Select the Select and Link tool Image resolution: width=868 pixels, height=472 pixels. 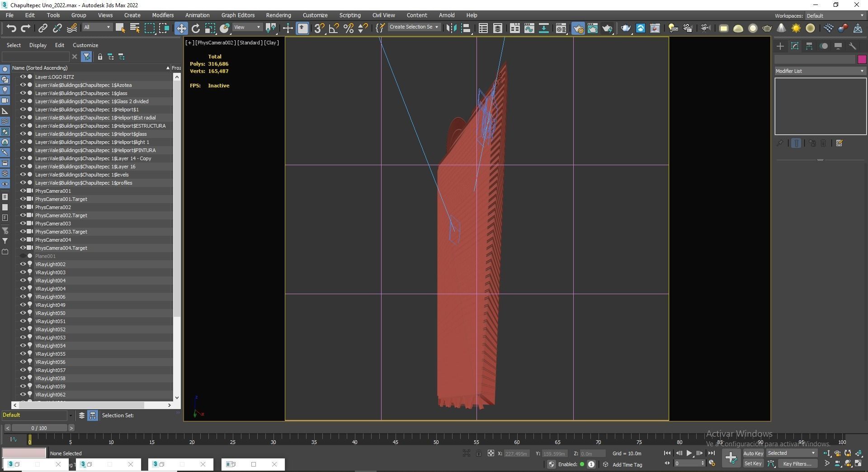[42, 28]
